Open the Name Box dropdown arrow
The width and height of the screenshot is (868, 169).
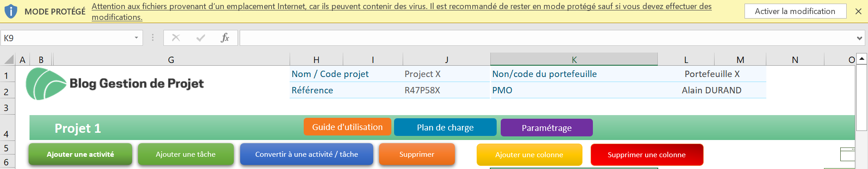pyautogui.click(x=136, y=38)
